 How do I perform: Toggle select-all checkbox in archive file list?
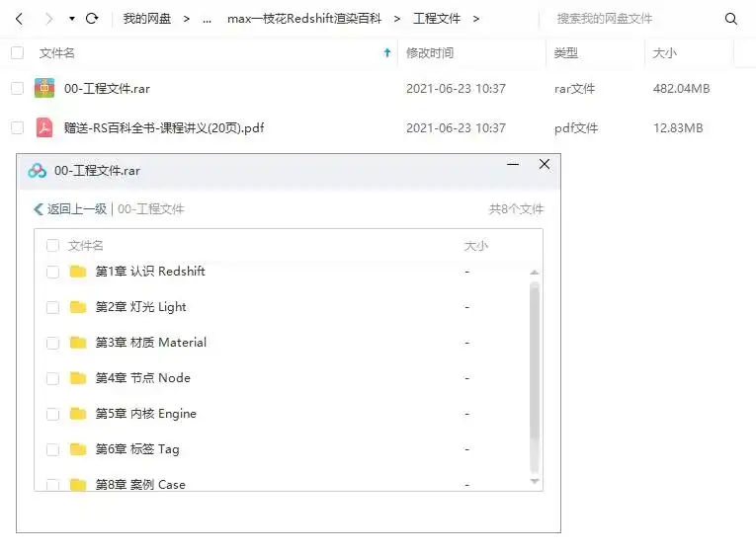(x=53, y=246)
